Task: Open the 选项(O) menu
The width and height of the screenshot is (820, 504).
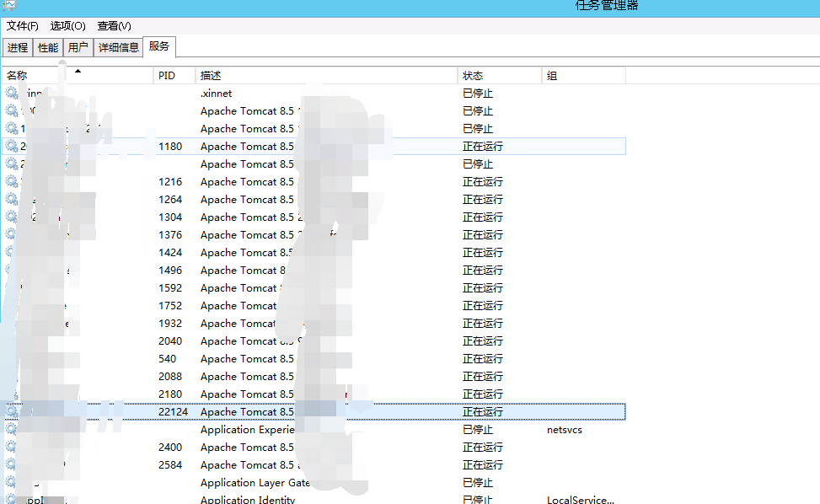Action: coord(68,25)
